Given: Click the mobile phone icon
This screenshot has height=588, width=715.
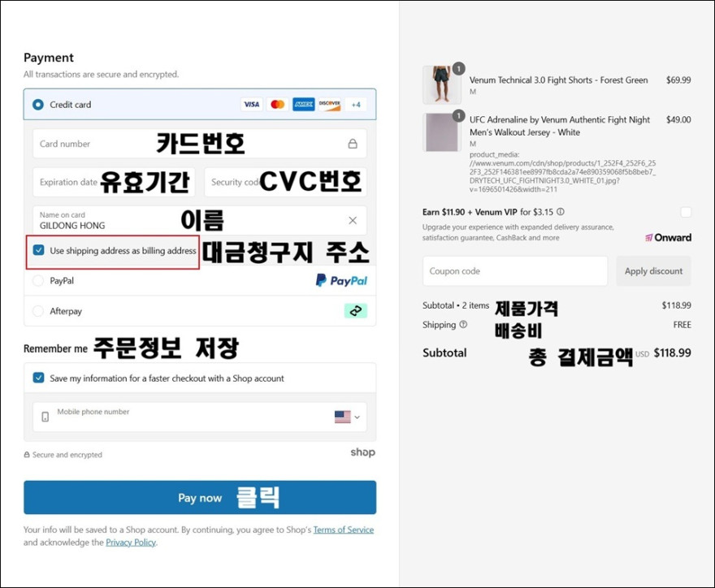Looking at the screenshot, I should [x=45, y=417].
